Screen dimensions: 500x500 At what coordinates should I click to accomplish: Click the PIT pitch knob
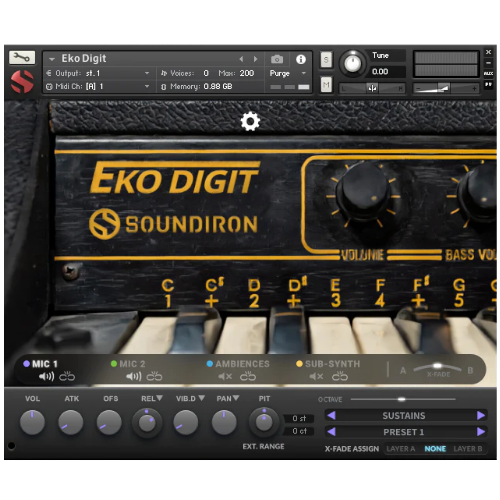(x=264, y=422)
